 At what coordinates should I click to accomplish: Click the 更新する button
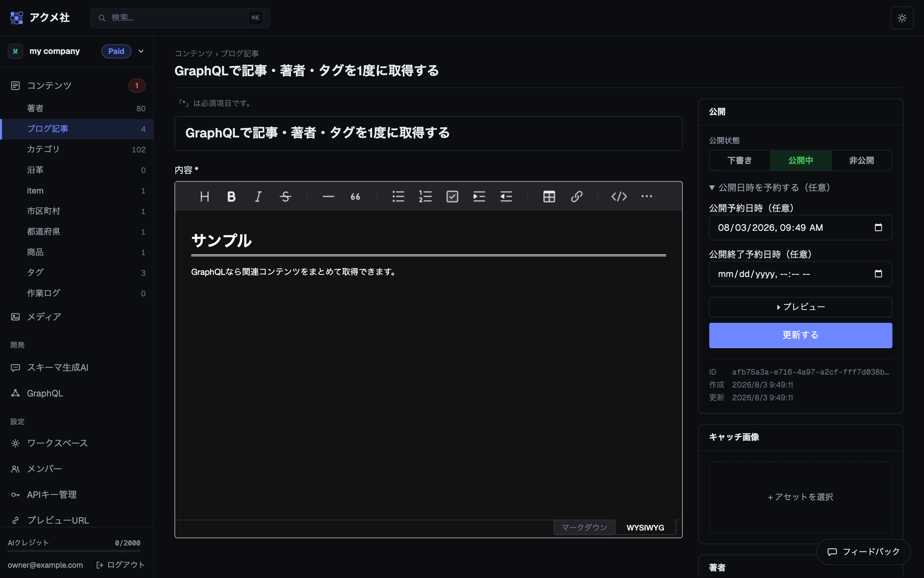(800, 335)
